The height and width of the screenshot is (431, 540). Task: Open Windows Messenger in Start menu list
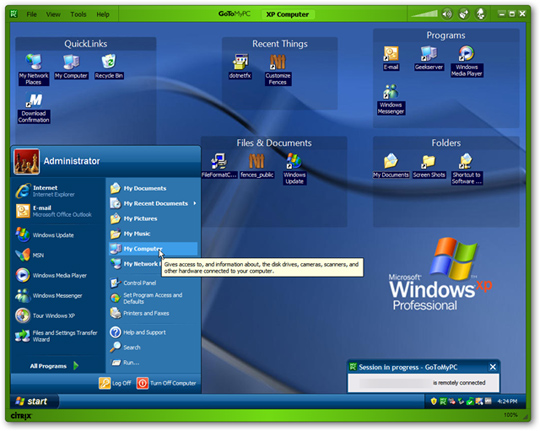(x=58, y=295)
